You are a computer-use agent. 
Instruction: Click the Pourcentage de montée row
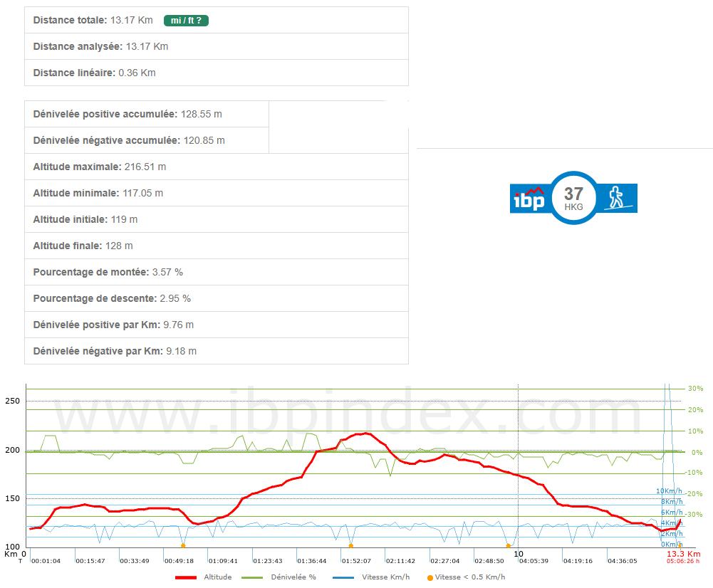click(x=216, y=272)
